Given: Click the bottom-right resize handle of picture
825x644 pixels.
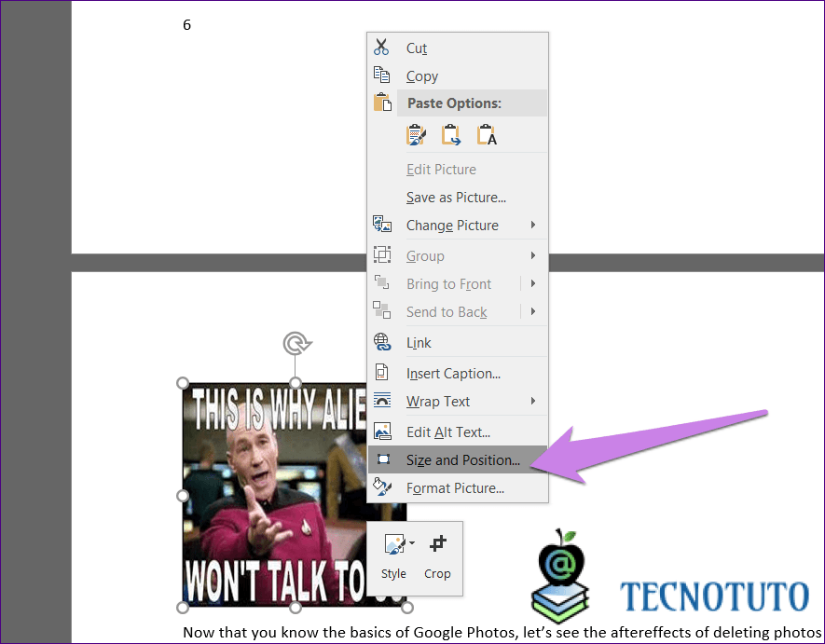Looking at the screenshot, I should [406, 608].
